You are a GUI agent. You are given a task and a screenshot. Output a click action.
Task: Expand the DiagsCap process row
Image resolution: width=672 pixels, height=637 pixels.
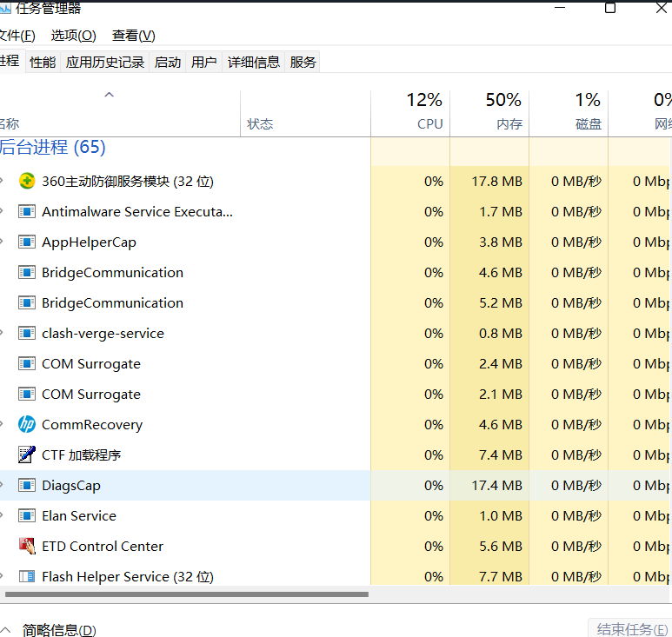tap(2, 485)
